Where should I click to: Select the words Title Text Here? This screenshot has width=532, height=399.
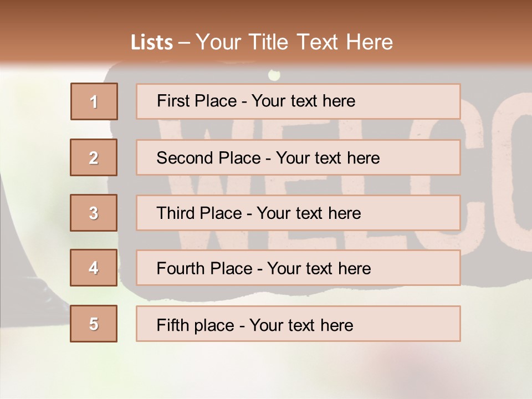321,42
